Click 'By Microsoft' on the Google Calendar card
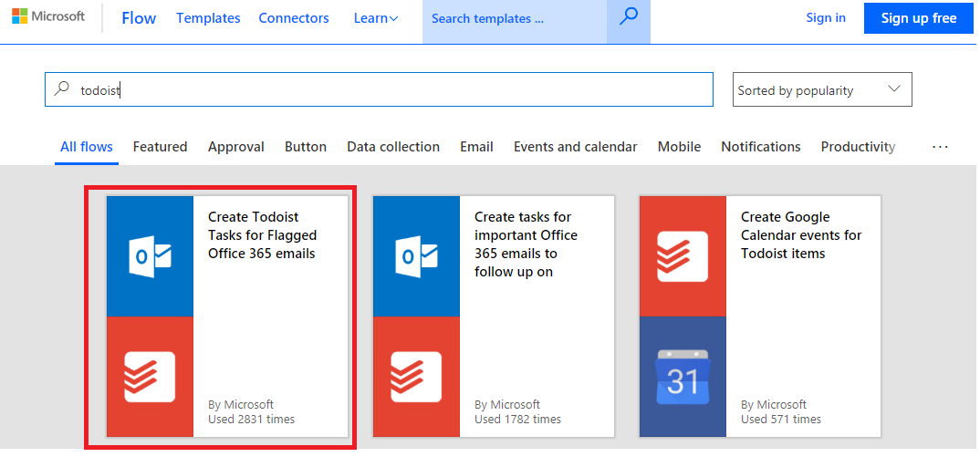This screenshot has height=457, width=980. [774, 404]
